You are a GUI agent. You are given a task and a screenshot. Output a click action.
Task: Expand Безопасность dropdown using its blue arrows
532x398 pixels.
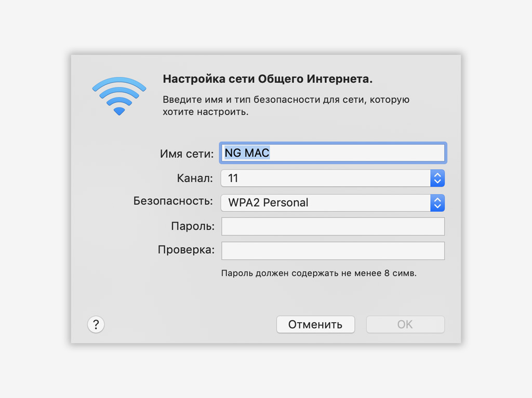[437, 203]
